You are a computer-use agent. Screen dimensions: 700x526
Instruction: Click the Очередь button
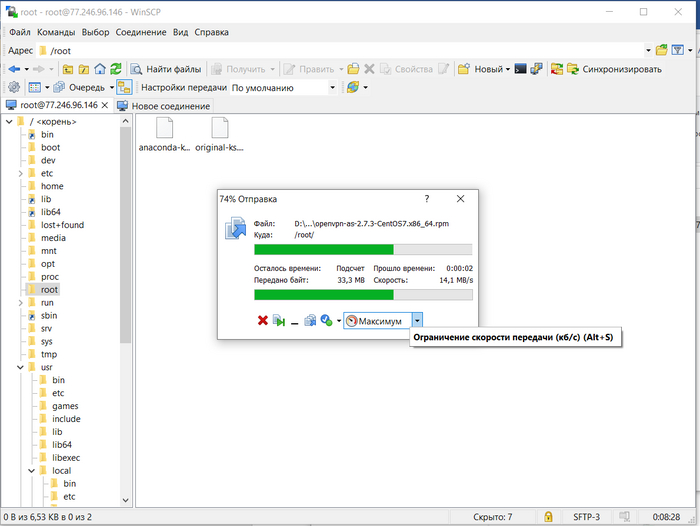point(79,88)
